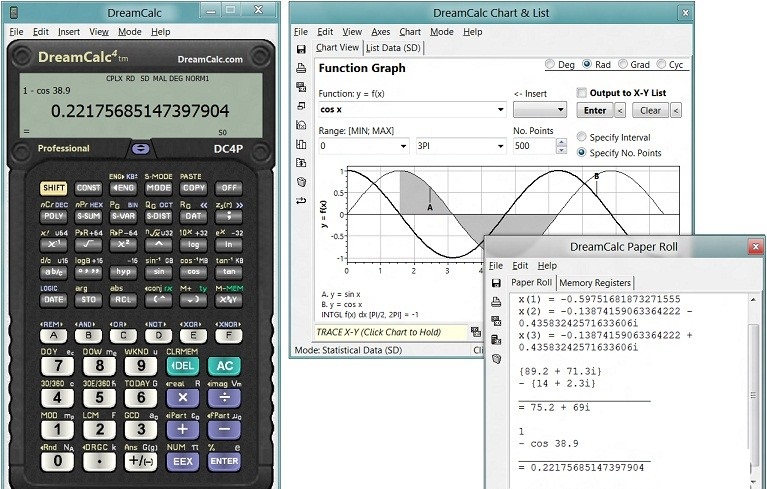Tap the minus key on calculator
Screen dimensions: 767x489
(225, 430)
